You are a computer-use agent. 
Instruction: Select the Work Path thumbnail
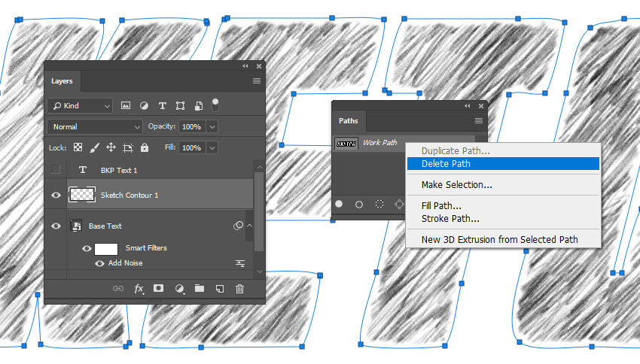[346, 144]
